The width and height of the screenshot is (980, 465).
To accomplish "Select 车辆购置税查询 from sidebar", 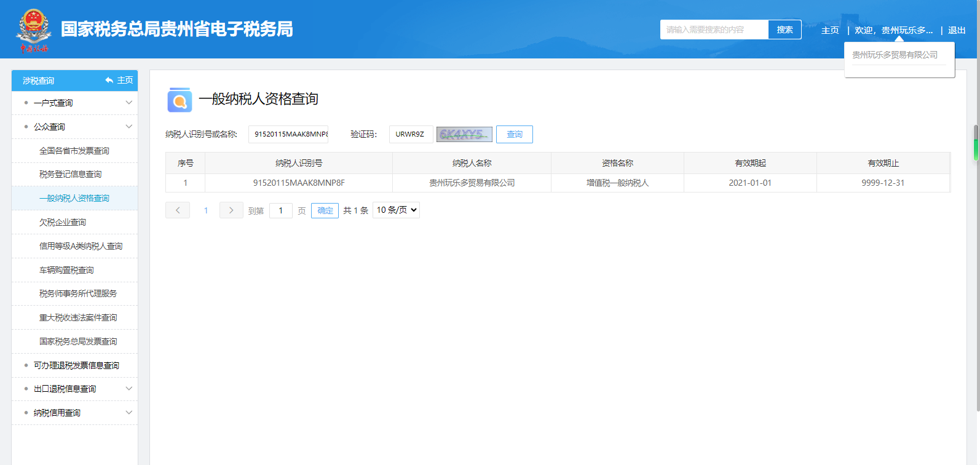I will pyautogui.click(x=66, y=270).
